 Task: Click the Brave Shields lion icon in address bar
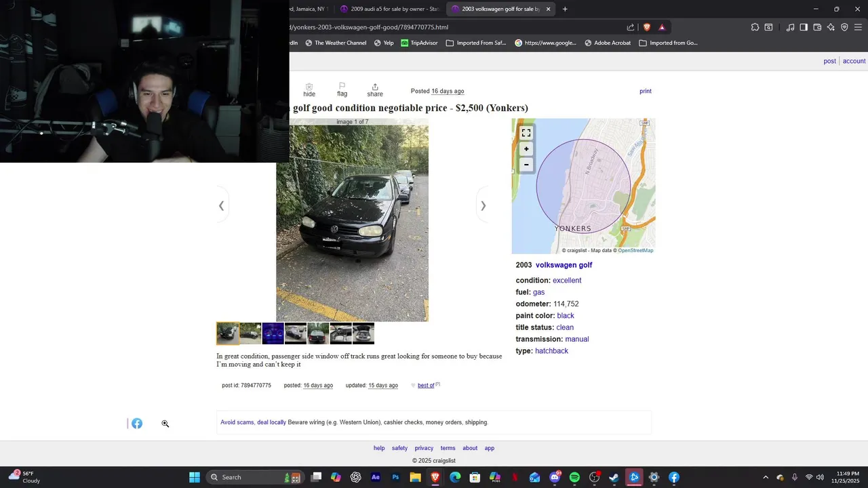[x=646, y=27]
